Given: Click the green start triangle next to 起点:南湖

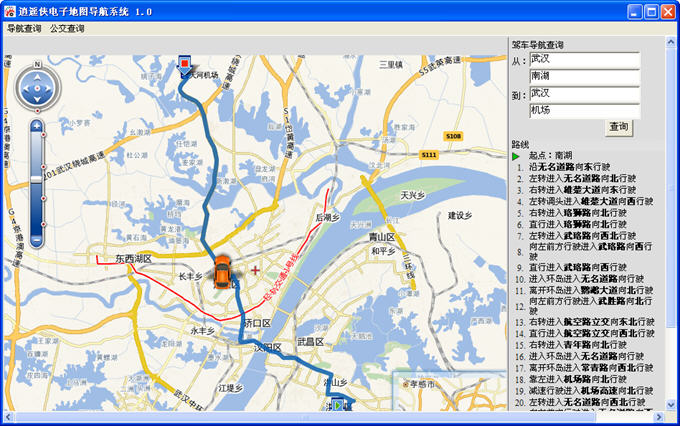Looking at the screenshot, I should coord(516,156).
